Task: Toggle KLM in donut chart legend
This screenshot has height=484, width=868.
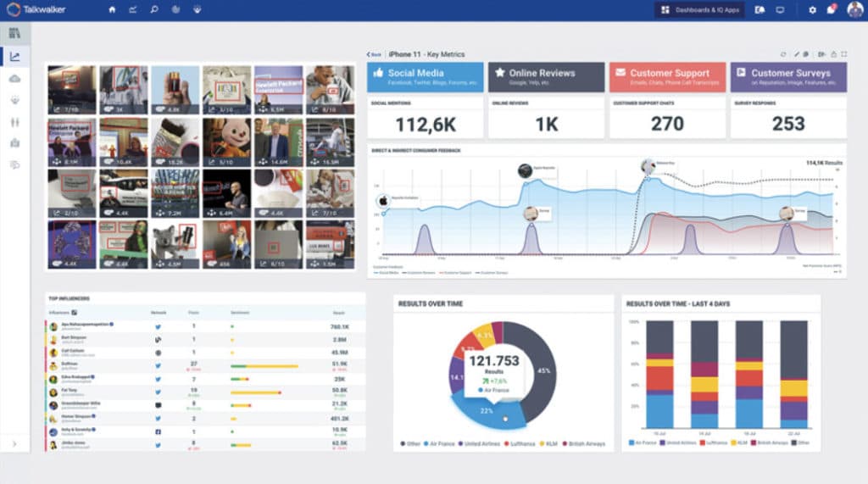Action: pyautogui.click(x=548, y=444)
